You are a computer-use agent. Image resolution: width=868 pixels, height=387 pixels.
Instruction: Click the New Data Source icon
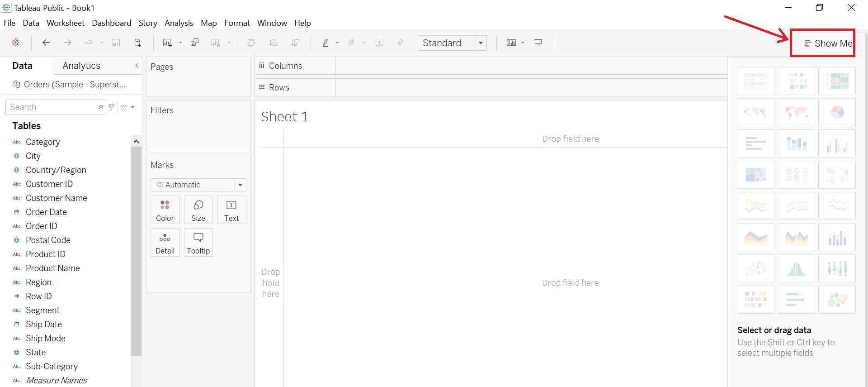click(x=138, y=43)
